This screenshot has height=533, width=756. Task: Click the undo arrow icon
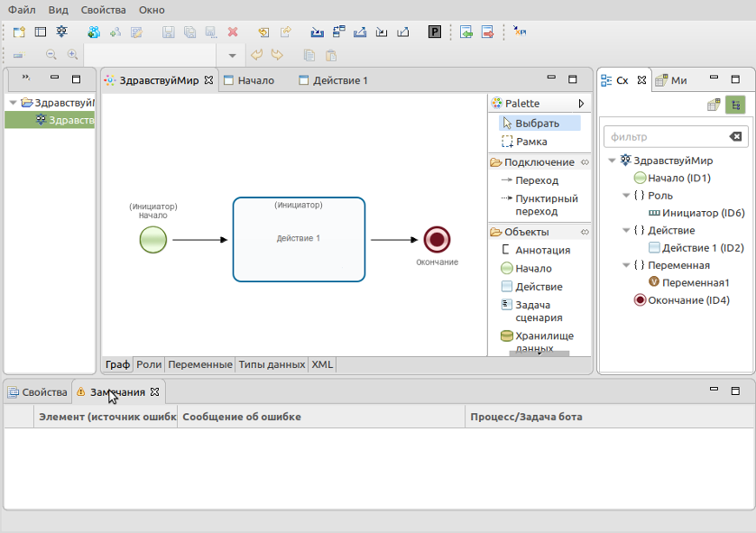click(256, 55)
